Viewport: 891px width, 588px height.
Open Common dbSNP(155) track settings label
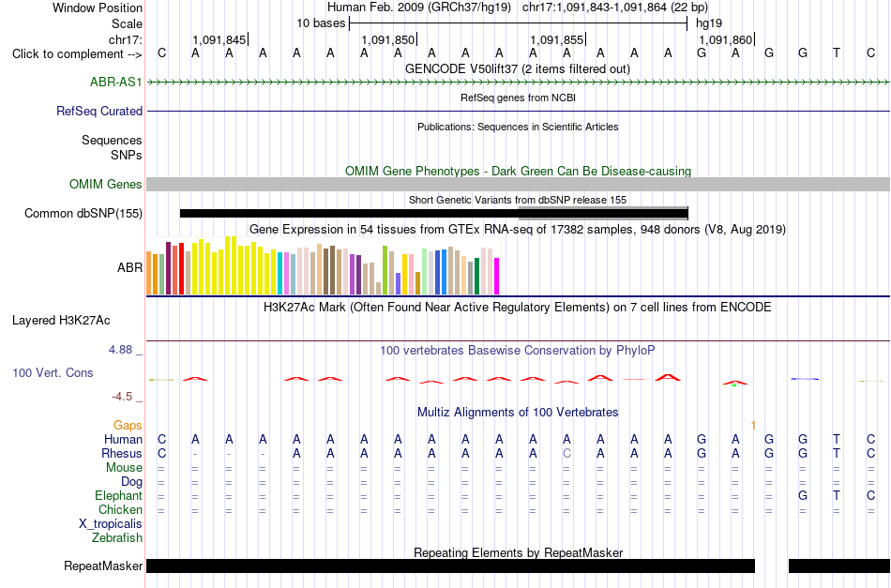[83, 213]
